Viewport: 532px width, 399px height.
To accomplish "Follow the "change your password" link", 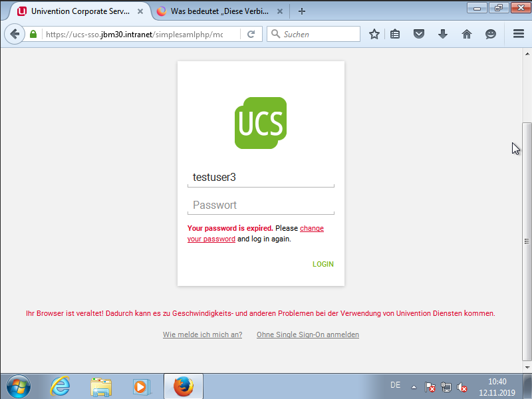I will (x=311, y=229).
